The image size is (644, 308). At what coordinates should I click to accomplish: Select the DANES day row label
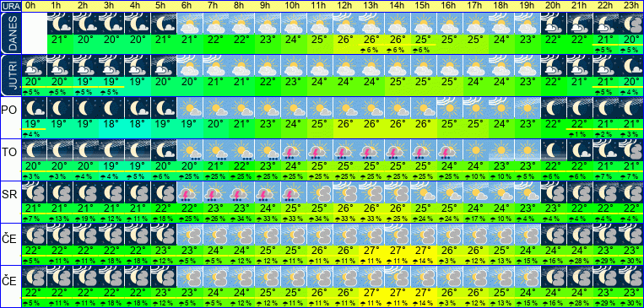pyautogui.click(x=10, y=33)
